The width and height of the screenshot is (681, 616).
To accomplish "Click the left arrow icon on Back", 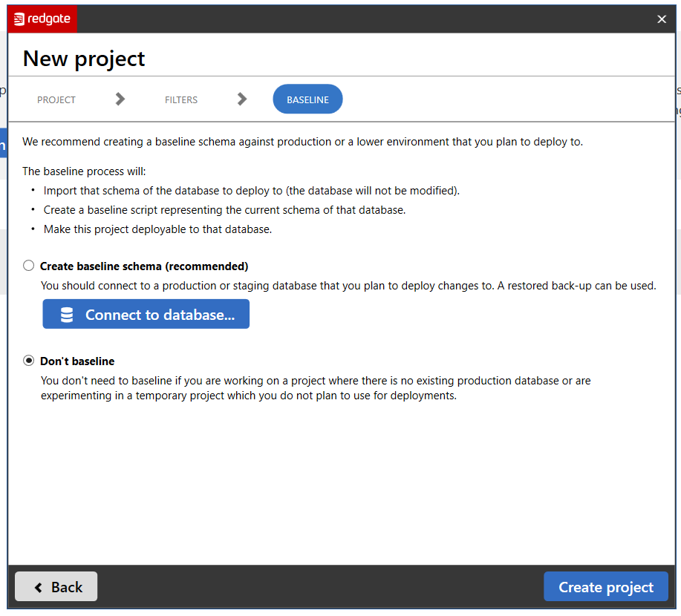I will [x=39, y=587].
